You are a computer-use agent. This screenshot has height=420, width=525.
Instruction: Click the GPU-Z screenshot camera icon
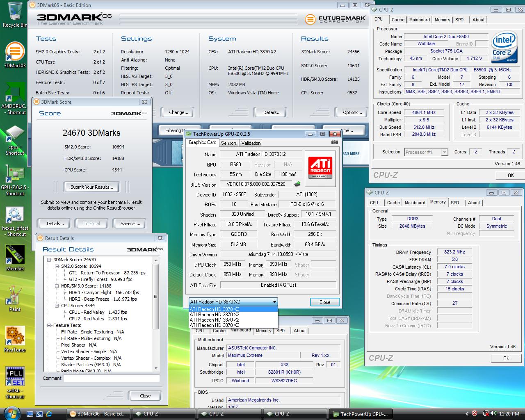[x=335, y=142]
